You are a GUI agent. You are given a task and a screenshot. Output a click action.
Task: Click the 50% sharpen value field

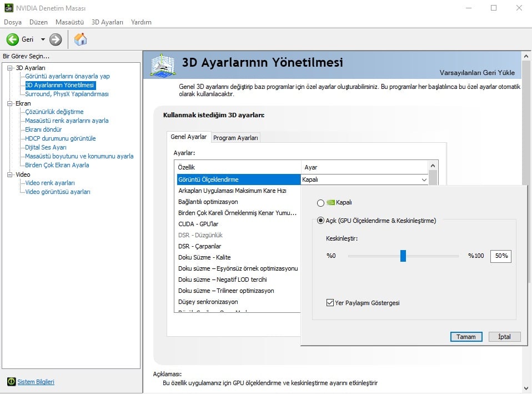tap(501, 256)
